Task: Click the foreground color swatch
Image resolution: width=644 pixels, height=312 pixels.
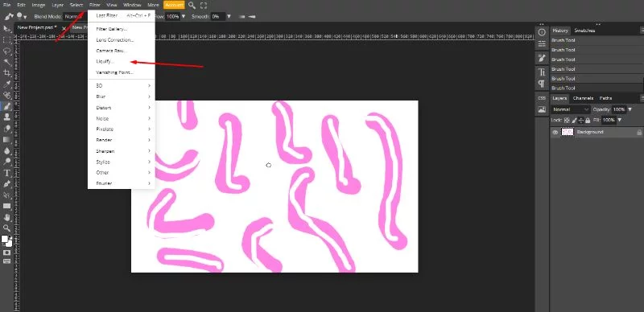Action: [5, 239]
